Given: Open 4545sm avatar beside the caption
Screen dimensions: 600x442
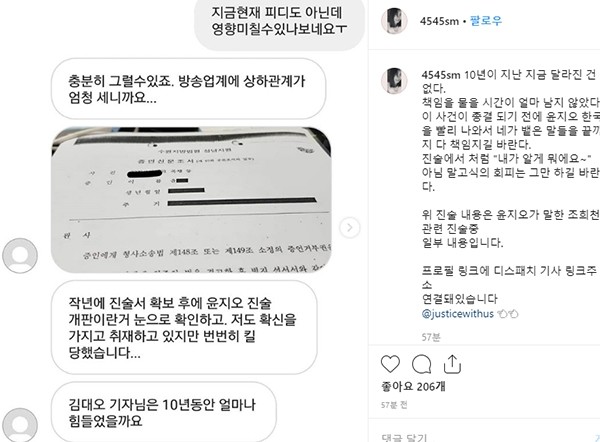Looking at the screenshot, I should click(394, 81).
